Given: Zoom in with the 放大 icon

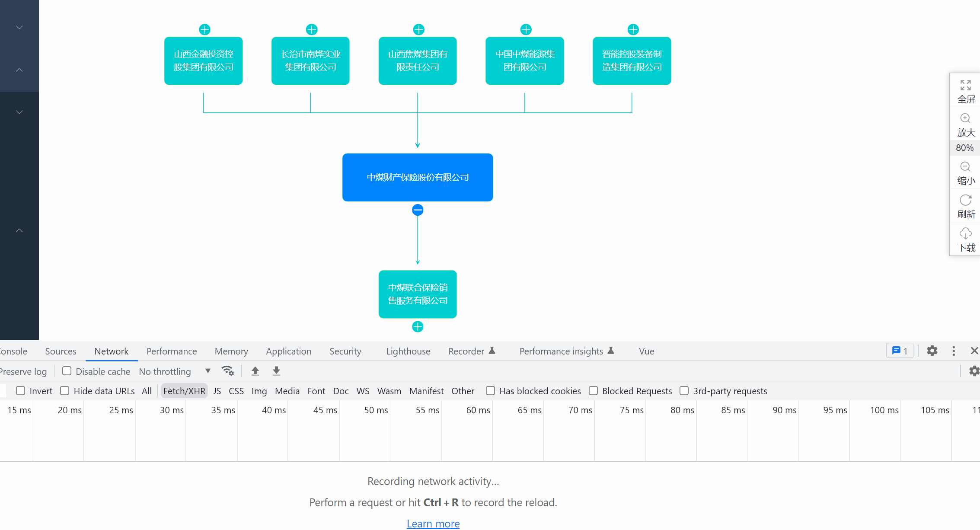Looking at the screenshot, I should click(x=965, y=118).
